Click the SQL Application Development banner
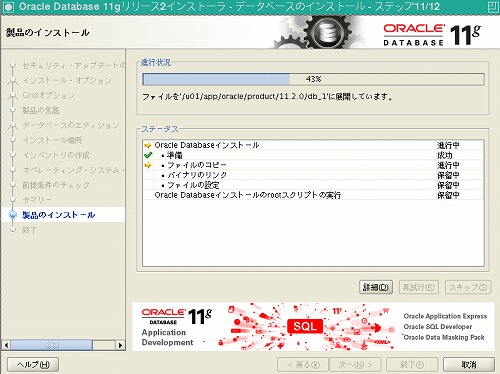 click(313, 327)
